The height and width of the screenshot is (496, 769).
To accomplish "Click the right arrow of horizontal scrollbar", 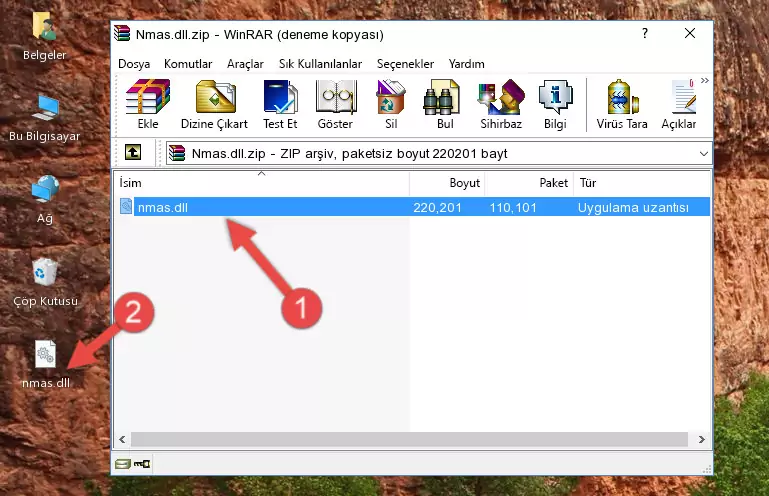I will coord(702,439).
